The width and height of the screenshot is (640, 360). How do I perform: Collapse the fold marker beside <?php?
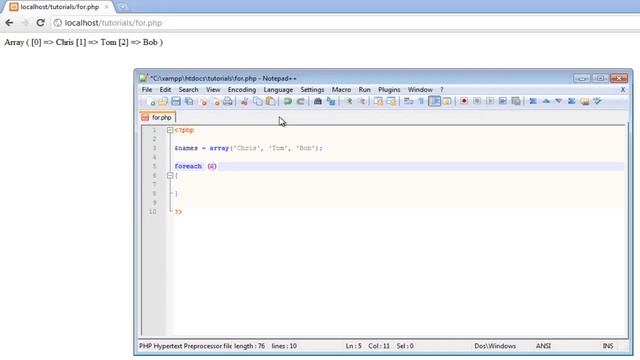(170, 130)
